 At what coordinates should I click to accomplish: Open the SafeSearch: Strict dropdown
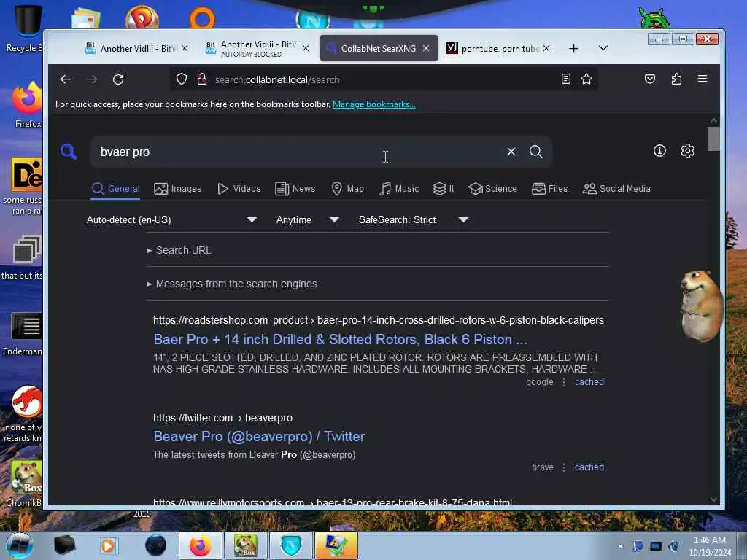pos(413,219)
